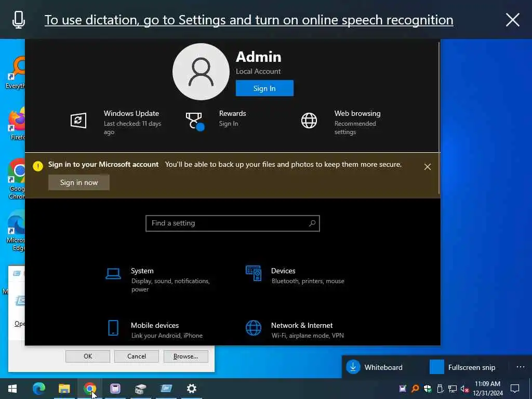
Task: Click the blue Sign In button under Admin
Action: tap(264, 88)
